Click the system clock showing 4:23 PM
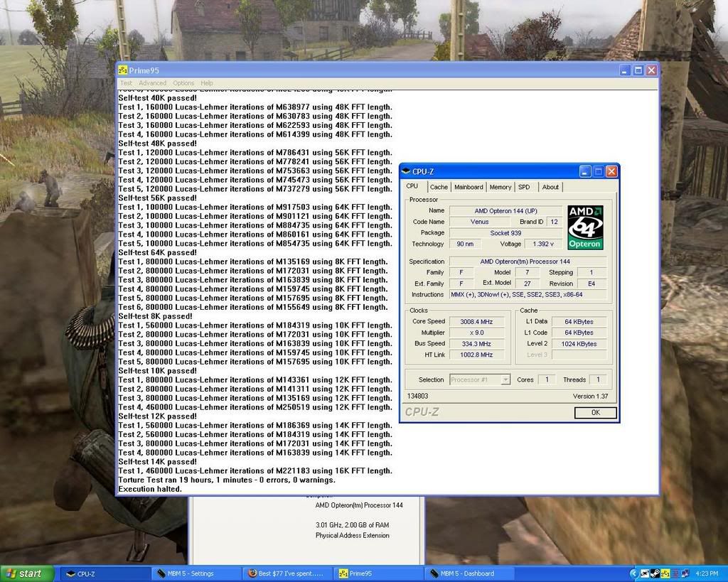 [707, 573]
